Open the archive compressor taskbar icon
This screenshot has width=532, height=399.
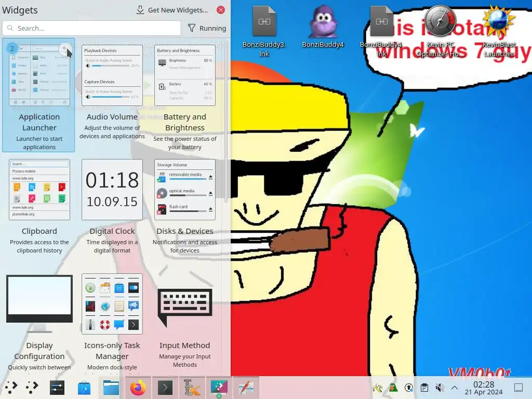point(192,388)
